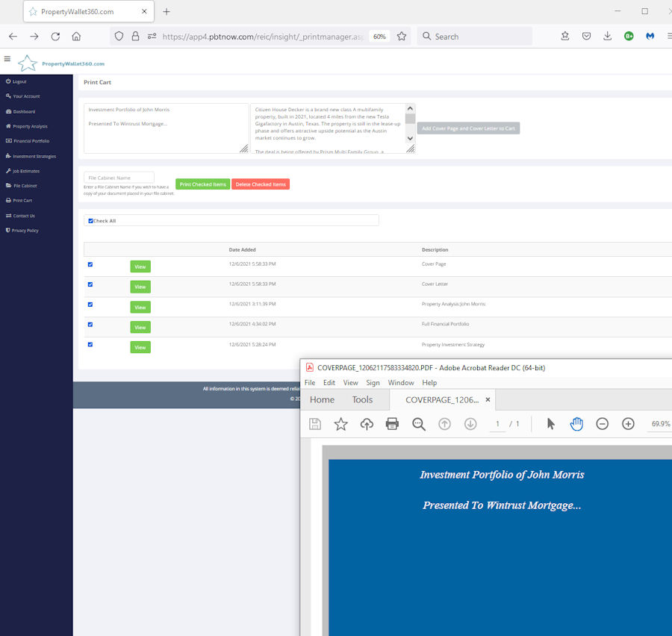Go to previous page in Acrobat
This screenshot has height=636, width=672.
point(444,424)
